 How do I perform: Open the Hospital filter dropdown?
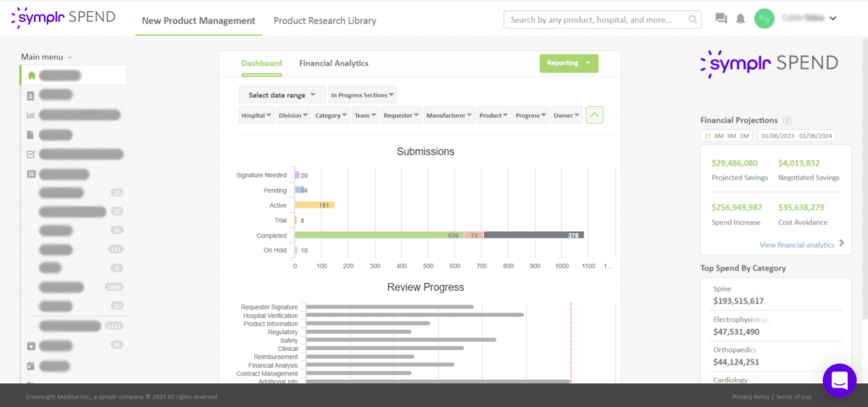(256, 115)
